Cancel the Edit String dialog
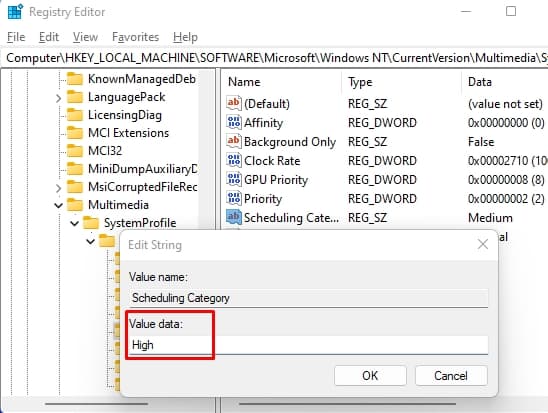 click(x=451, y=376)
